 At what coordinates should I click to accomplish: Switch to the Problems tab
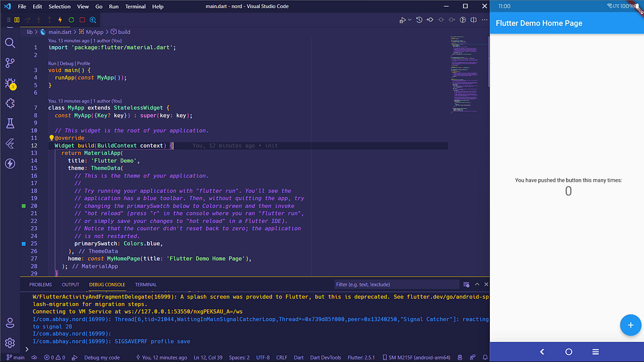(x=40, y=285)
